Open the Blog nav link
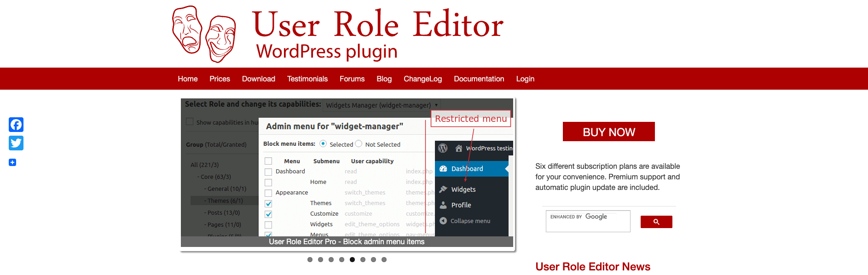 (x=384, y=79)
